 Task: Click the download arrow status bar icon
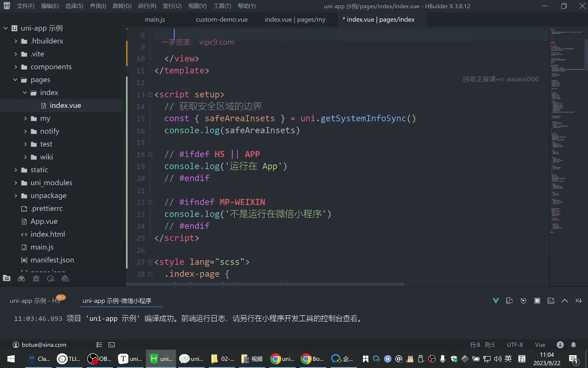[x=560, y=345]
